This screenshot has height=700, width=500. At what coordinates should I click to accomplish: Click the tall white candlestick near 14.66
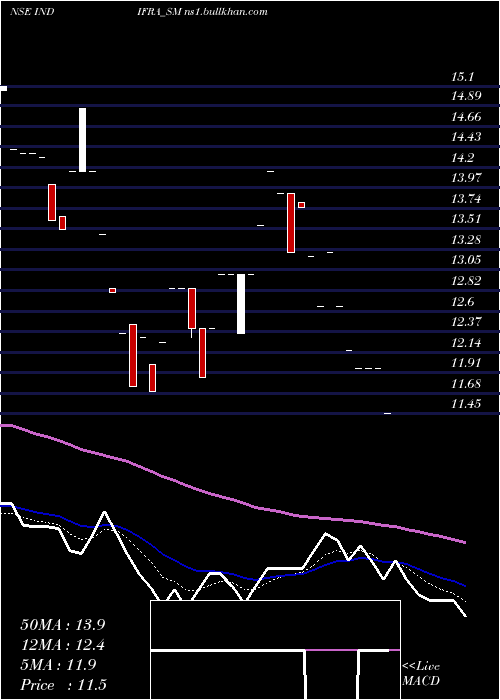tap(83, 140)
